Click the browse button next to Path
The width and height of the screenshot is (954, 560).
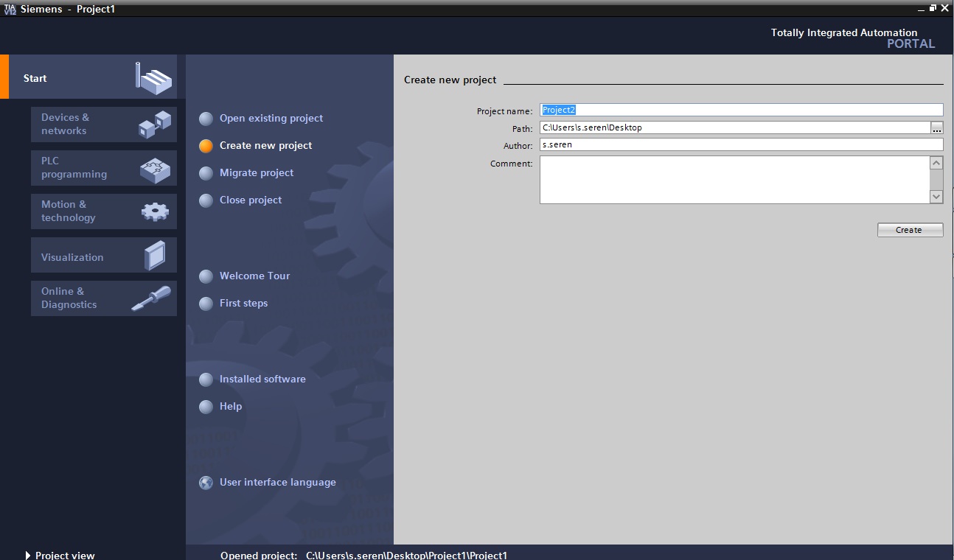(x=937, y=127)
